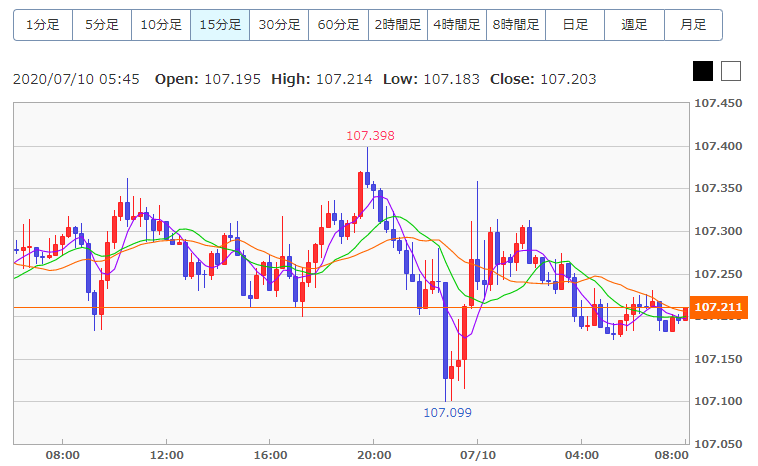Open the 60分足 timeframe

[x=338, y=25]
